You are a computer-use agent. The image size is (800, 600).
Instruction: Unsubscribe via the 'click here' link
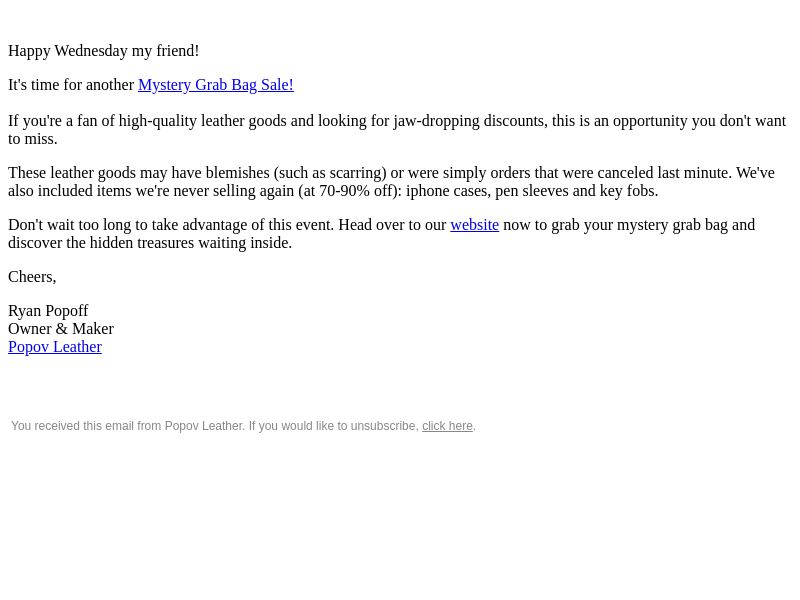coord(447,426)
